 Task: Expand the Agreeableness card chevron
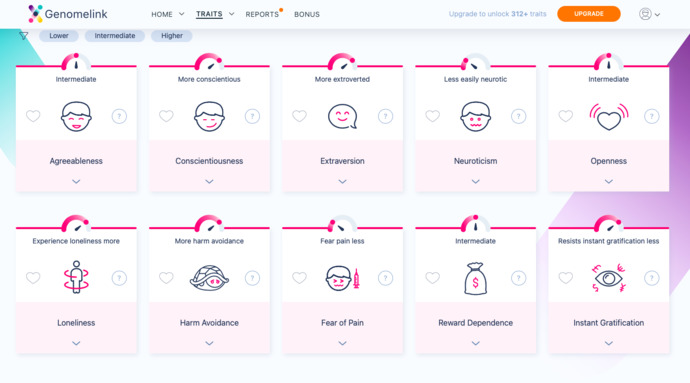(x=76, y=181)
